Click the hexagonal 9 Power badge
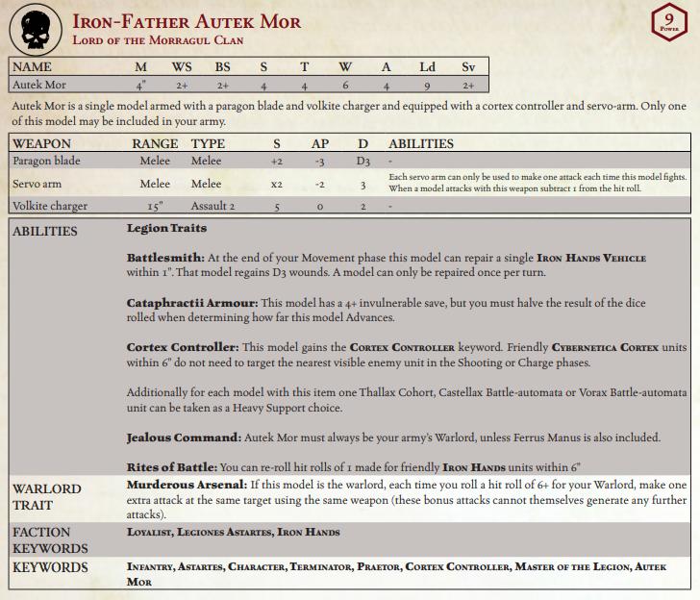This screenshot has height=600, width=700. (669, 22)
